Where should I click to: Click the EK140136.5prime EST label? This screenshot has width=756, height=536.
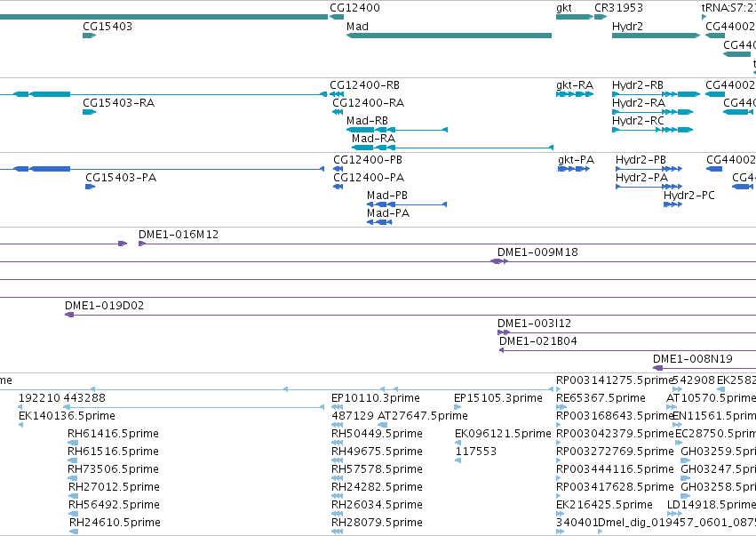pos(67,416)
